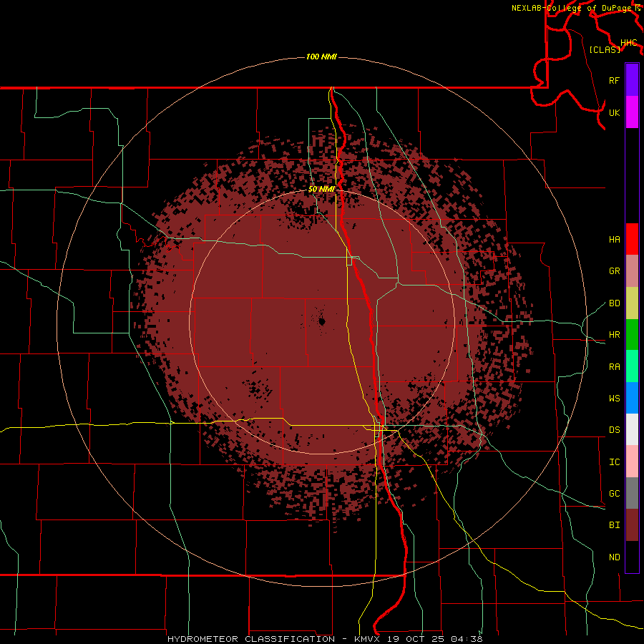Select the GR color swatch in legend
Image resolution: width=644 pixels, height=644 pixels.
pos(632,271)
